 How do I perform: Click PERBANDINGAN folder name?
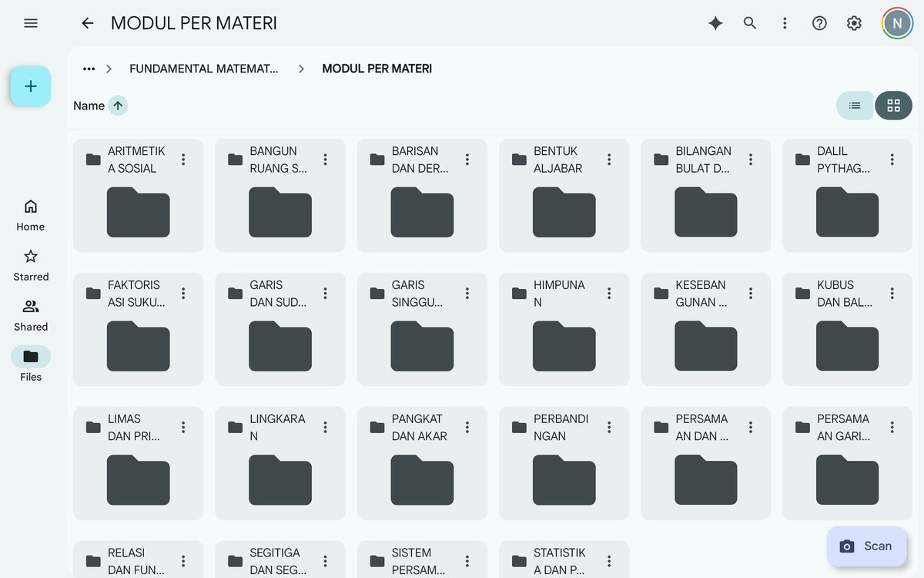click(561, 428)
